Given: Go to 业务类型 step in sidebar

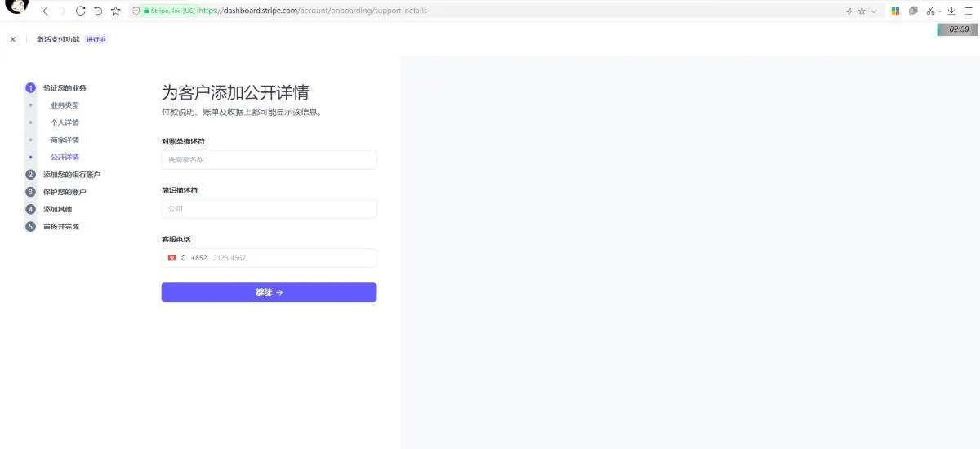Looking at the screenshot, I should 65,105.
